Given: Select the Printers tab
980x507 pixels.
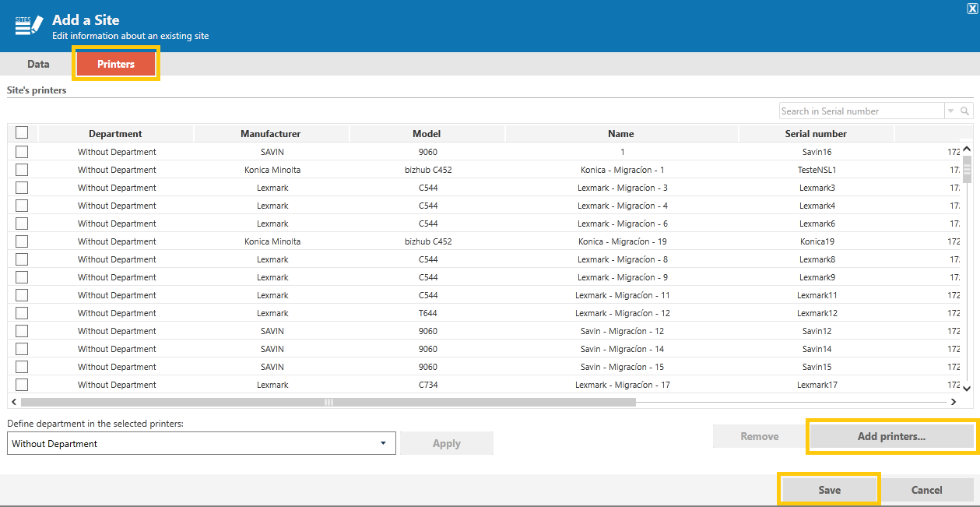Looking at the screenshot, I should click(116, 64).
